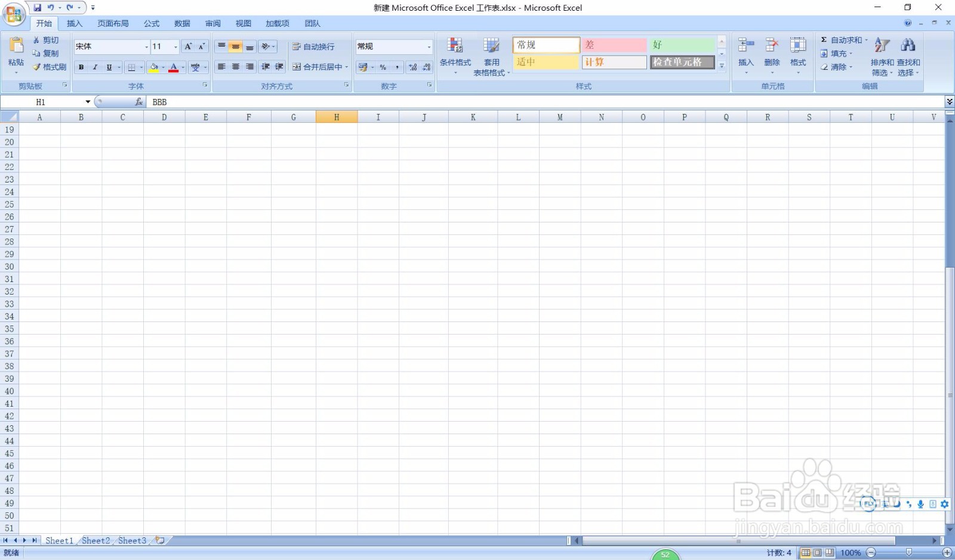Apply the 差 (Bad) cell style
The width and height of the screenshot is (955, 560).
(x=614, y=45)
